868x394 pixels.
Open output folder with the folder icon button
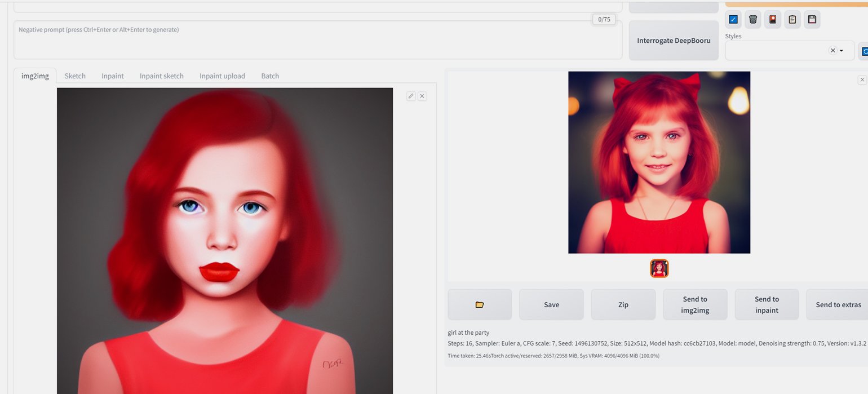(x=480, y=304)
